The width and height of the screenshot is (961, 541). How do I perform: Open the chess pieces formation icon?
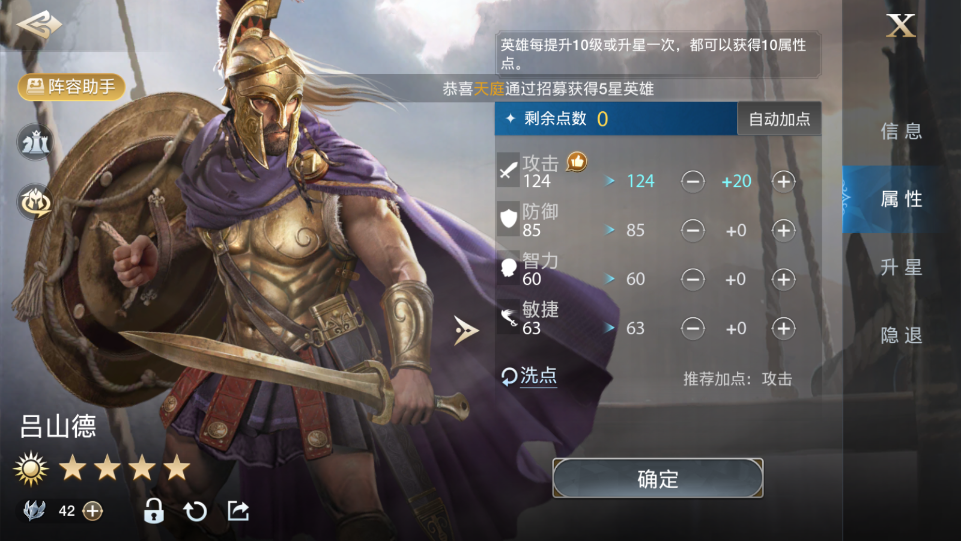click(x=35, y=142)
